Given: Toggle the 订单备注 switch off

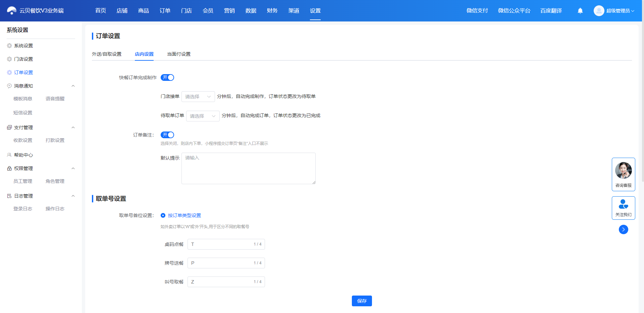Looking at the screenshot, I should [167, 135].
